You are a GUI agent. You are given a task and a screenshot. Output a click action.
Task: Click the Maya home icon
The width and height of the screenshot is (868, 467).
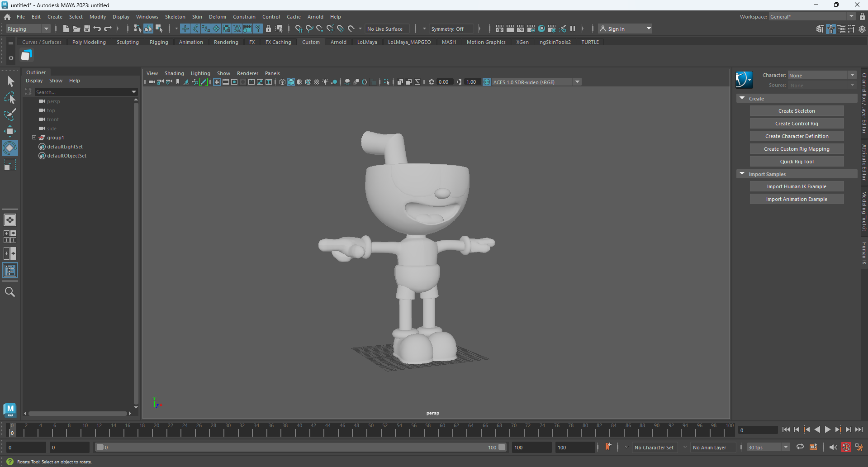7,17
